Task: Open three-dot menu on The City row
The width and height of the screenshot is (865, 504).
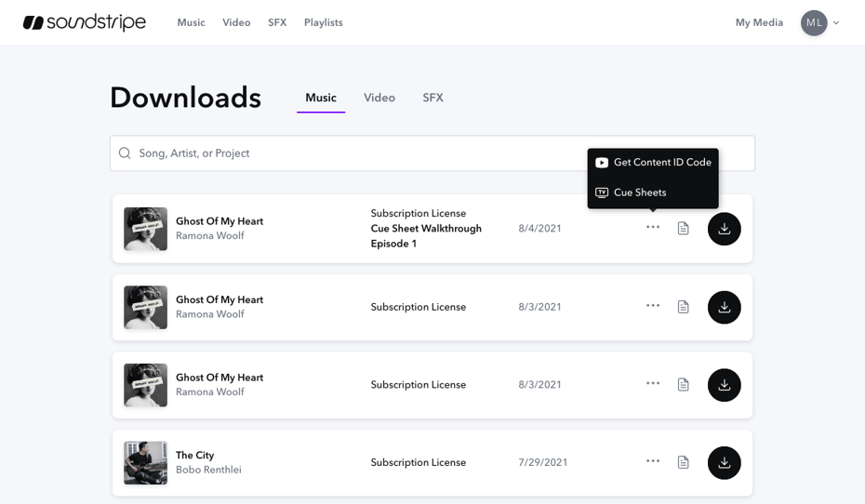Action: coord(653,461)
